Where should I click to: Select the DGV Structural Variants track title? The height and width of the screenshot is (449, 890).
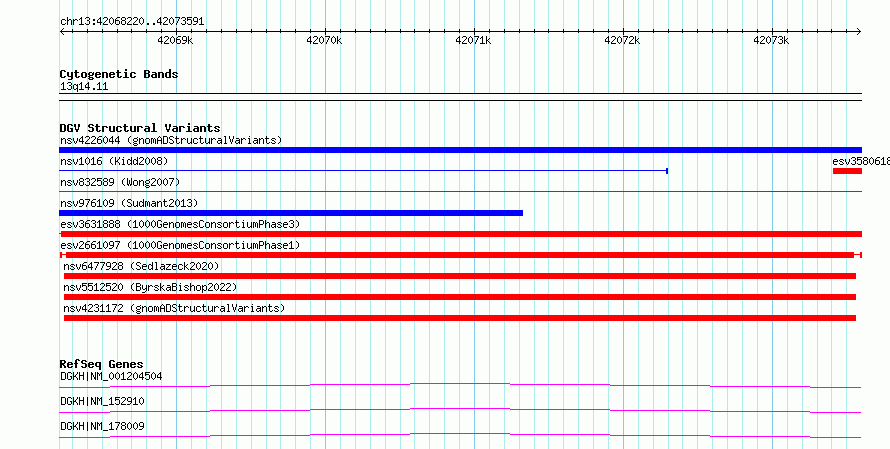coord(140,128)
